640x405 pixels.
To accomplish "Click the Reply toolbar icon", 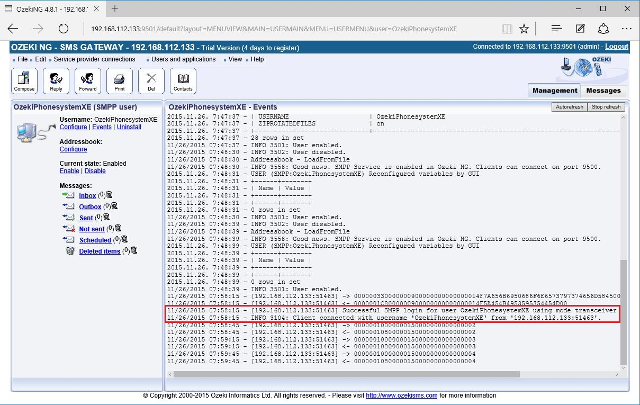I will tap(55, 82).
